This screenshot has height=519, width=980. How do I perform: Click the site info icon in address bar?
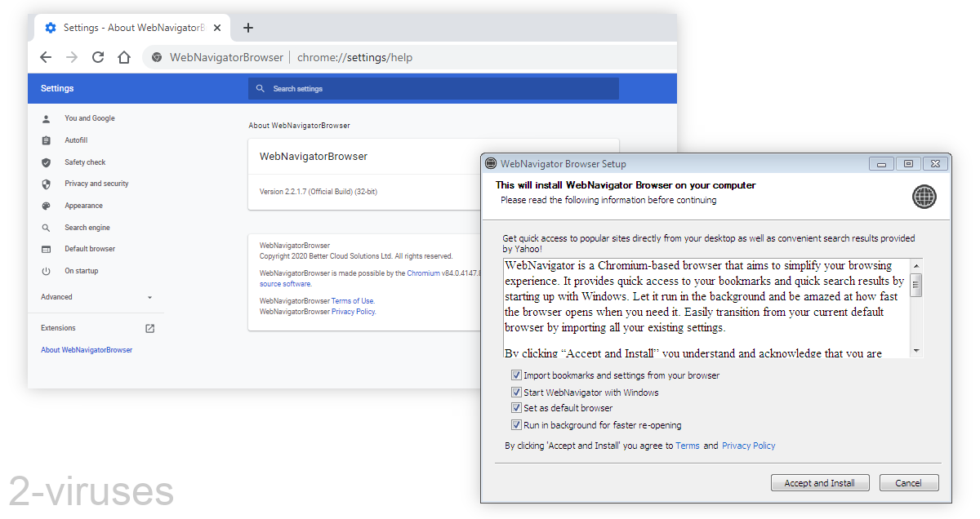(x=157, y=58)
